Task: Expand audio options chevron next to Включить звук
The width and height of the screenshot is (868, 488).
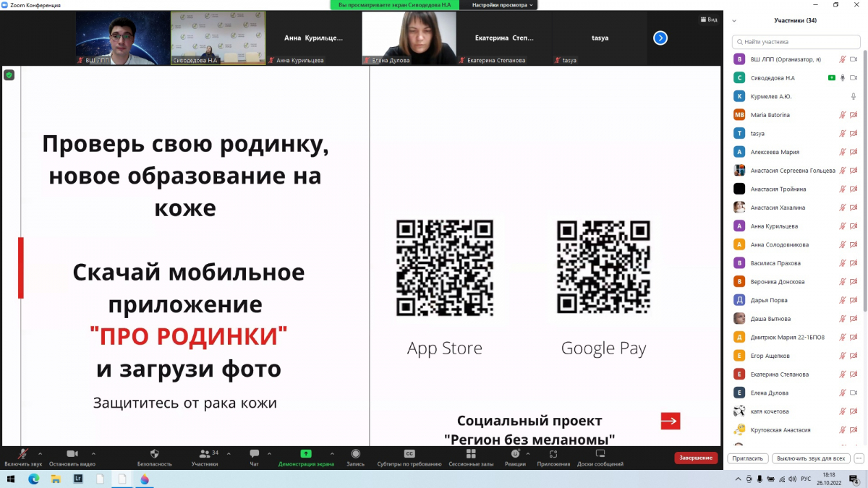Action: (x=40, y=453)
